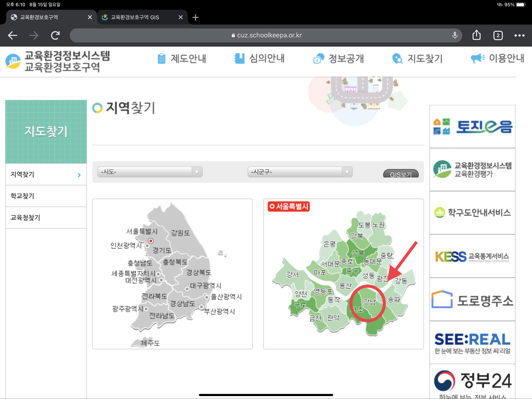Screen dimensions: 532x399
Task: Open a new tab with plus icon
Action: pos(195,17)
